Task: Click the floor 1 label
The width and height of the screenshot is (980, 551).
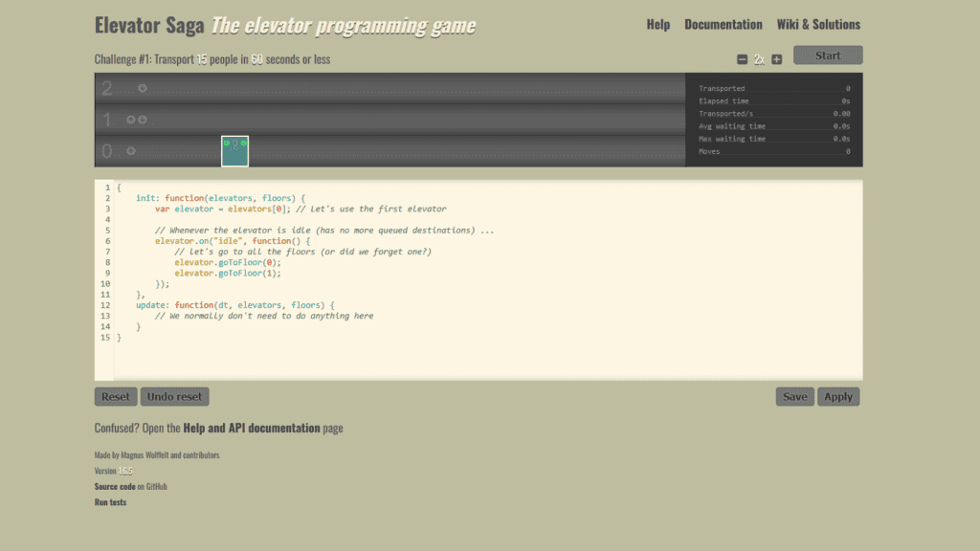Action: click(107, 120)
